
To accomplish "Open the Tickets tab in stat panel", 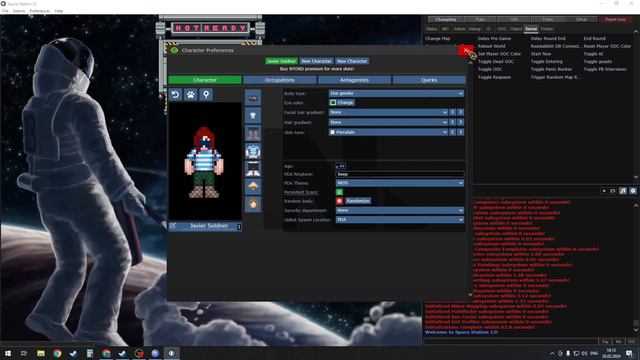I will (x=547, y=29).
